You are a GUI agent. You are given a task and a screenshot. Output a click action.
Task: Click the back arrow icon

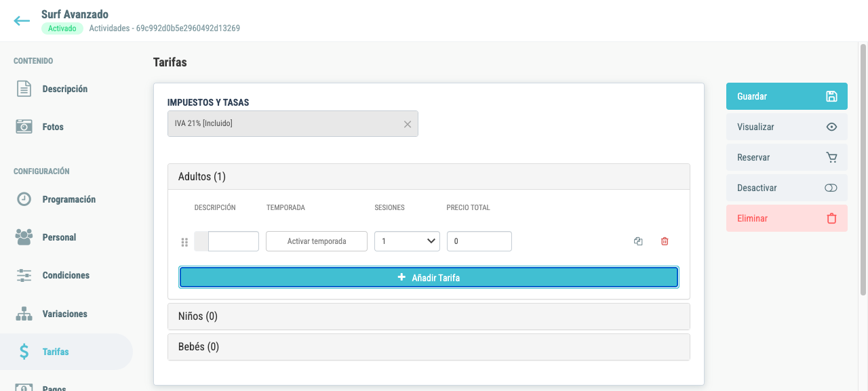(x=22, y=21)
